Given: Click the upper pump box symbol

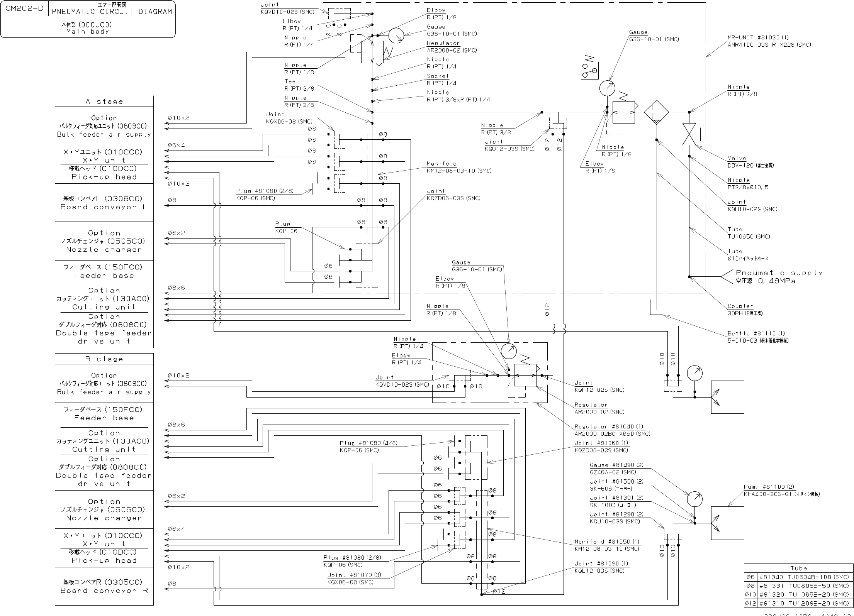Looking at the screenshot, I should pyautogui.click(x=727, y=397).
